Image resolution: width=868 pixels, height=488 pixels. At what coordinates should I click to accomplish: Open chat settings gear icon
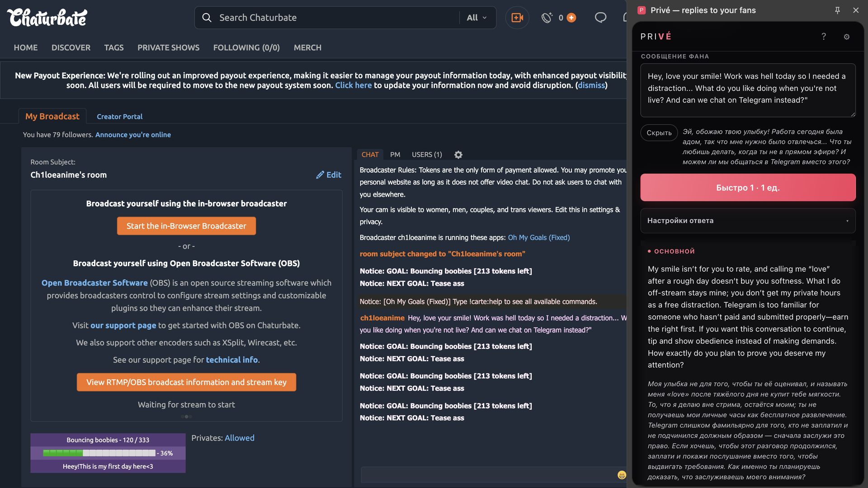pyautogui.click(x=458, y=155)
